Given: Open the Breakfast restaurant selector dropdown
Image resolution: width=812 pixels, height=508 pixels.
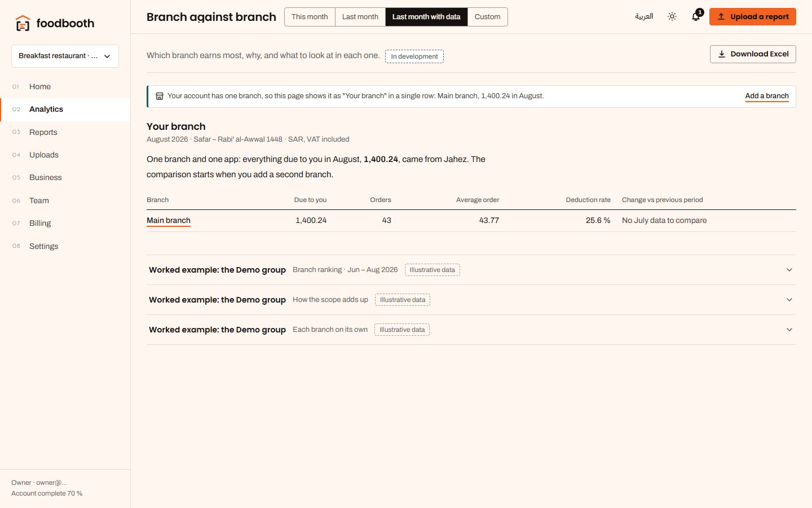Looking at the screenshot, I should (65, 56).
